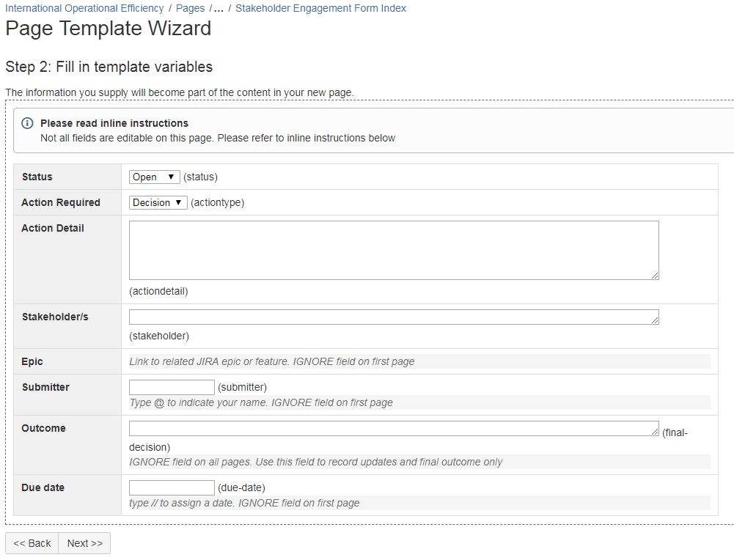Click the Stakeholder/s text field

point(394,317)
